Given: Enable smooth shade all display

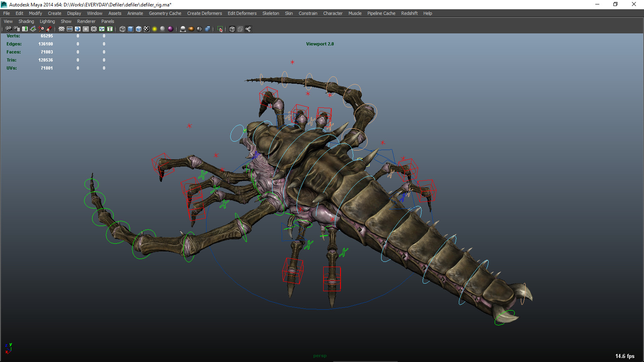Looking at the screenshot, I should (x=130, y=29).
